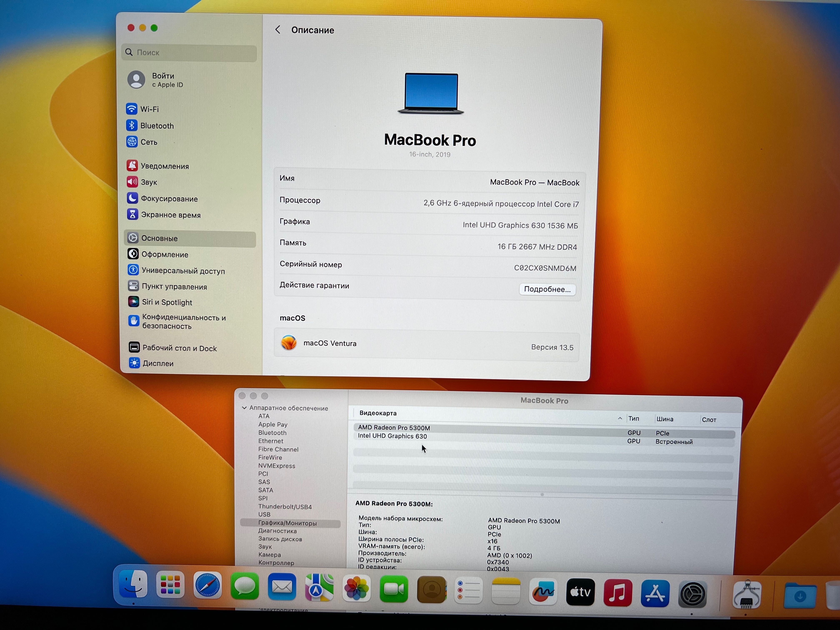
Task: Open System Settings from the Dock
Action: point(692,594)
